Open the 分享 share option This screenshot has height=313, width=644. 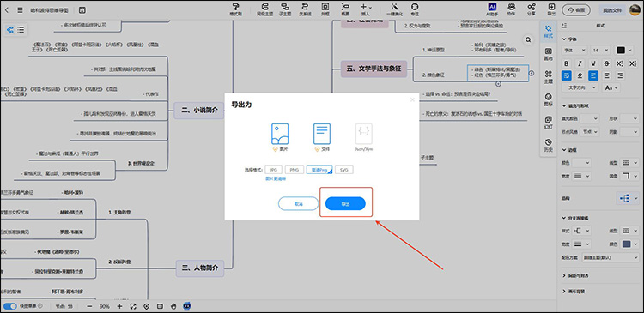[532, 9]
